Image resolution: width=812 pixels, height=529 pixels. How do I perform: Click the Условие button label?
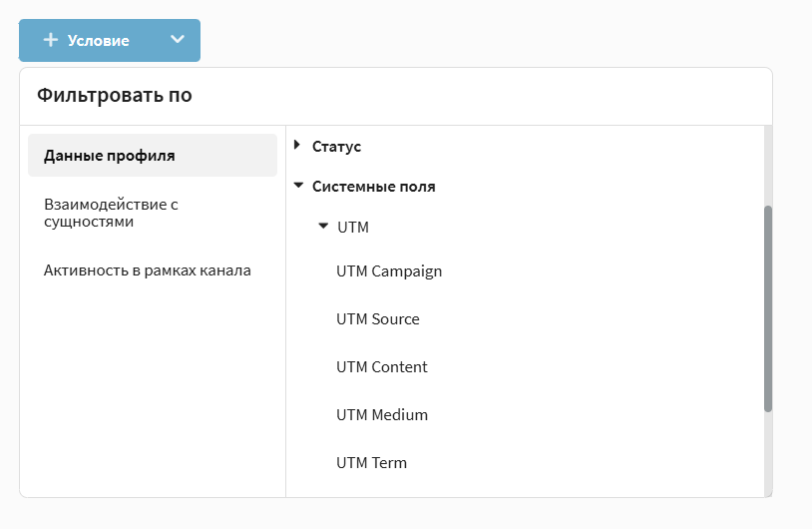[98, 41]
